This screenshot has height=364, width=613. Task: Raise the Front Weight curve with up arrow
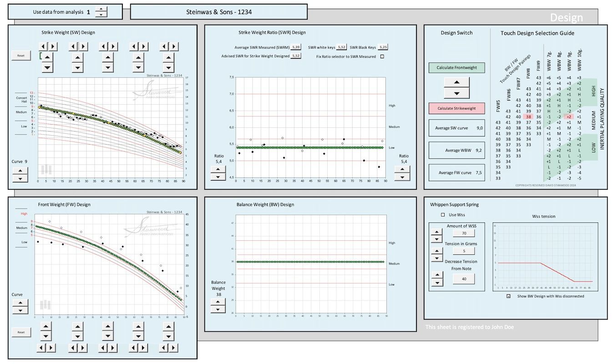coord(20,302)
